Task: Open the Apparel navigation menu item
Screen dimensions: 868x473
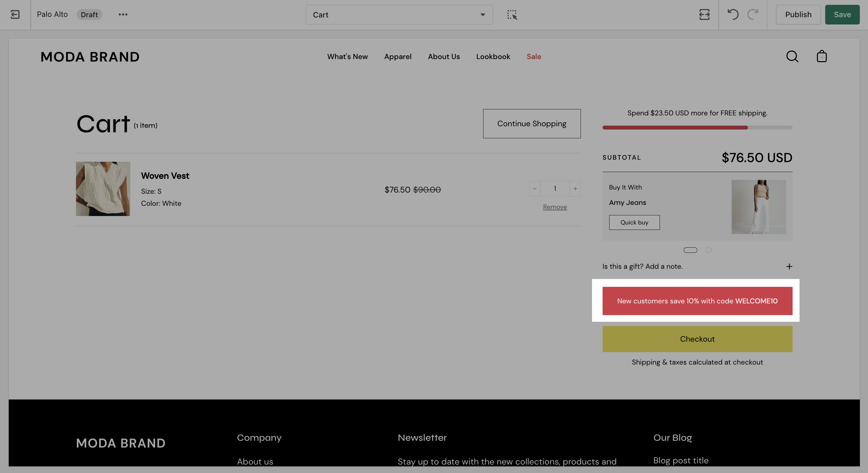Action: (x=398, y=57)
